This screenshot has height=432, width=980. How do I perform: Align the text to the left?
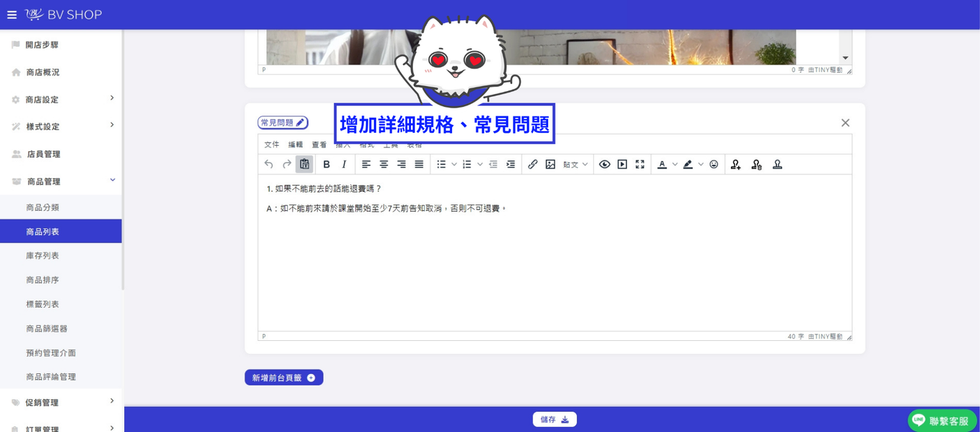pos(366,164)
